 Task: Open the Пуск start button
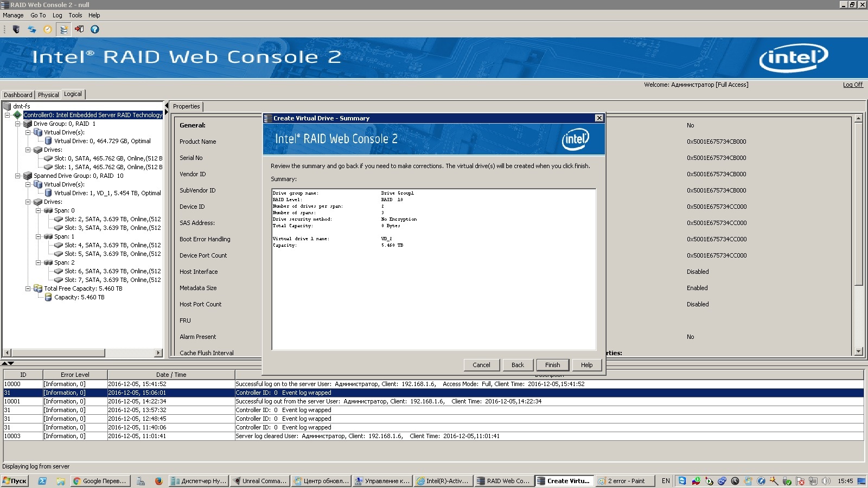tap(15, 481)
